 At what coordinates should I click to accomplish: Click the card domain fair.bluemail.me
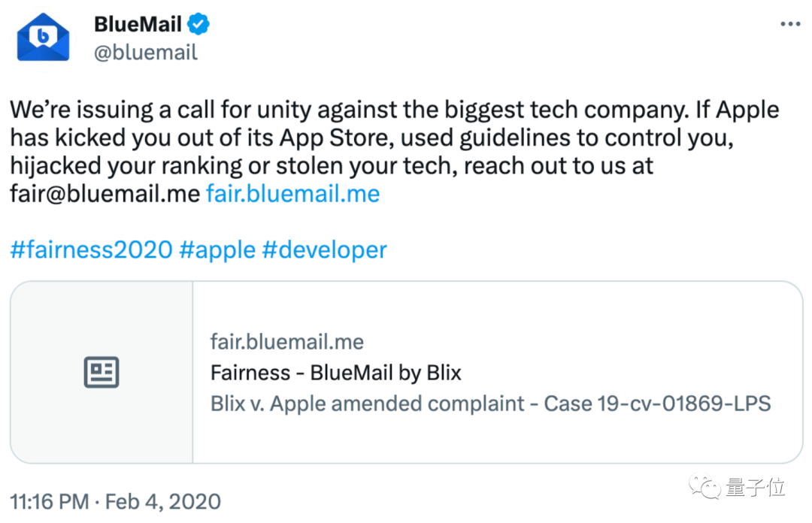point(287,342)
